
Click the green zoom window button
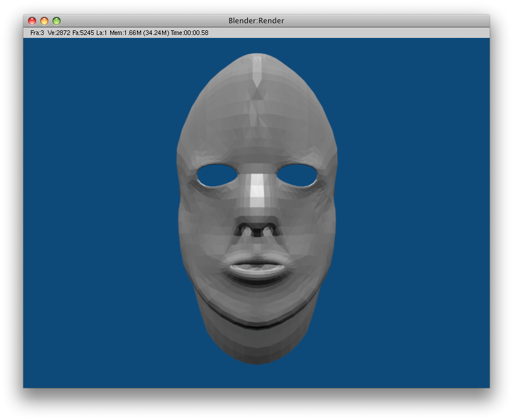coord(57,21)
